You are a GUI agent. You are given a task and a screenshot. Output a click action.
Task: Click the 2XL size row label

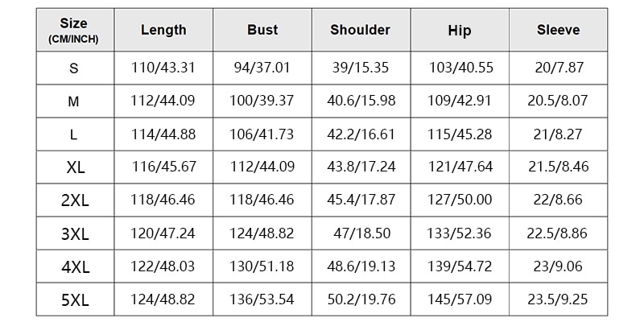[75, 200]
